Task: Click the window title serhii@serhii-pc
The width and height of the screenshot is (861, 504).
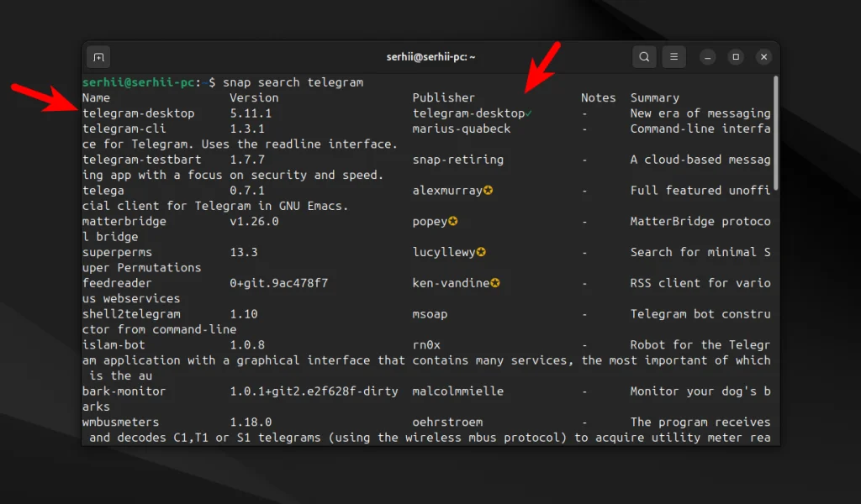Action: pos(430,57)
